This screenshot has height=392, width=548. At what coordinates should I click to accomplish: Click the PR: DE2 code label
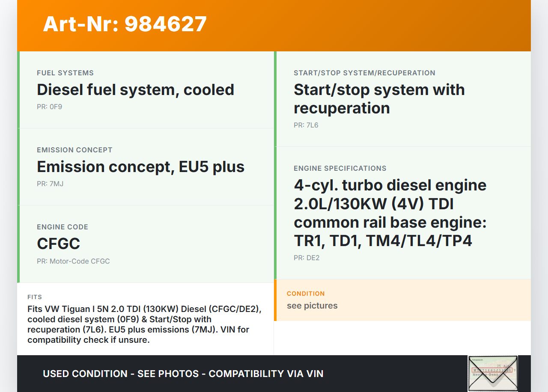pos(307,258)
